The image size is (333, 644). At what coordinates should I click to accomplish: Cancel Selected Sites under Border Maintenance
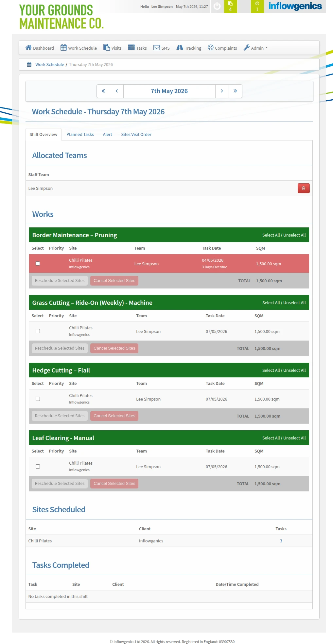pos(114,281)
